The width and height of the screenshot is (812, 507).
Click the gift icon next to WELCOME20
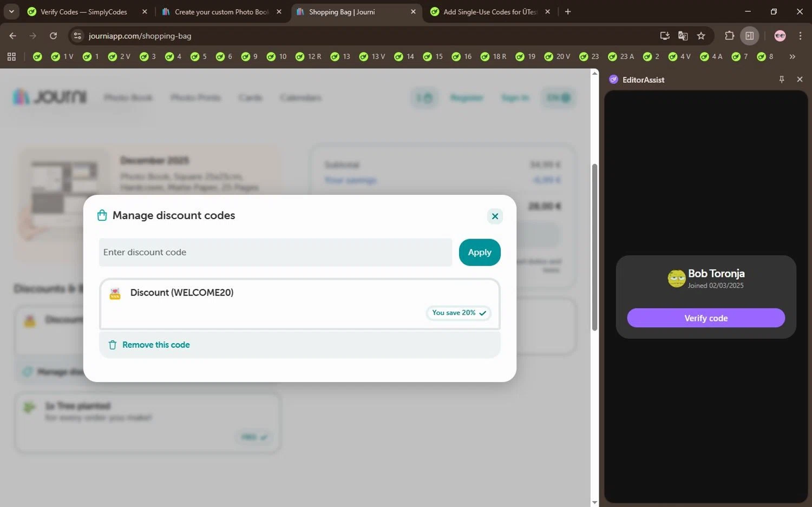[115, 294]
